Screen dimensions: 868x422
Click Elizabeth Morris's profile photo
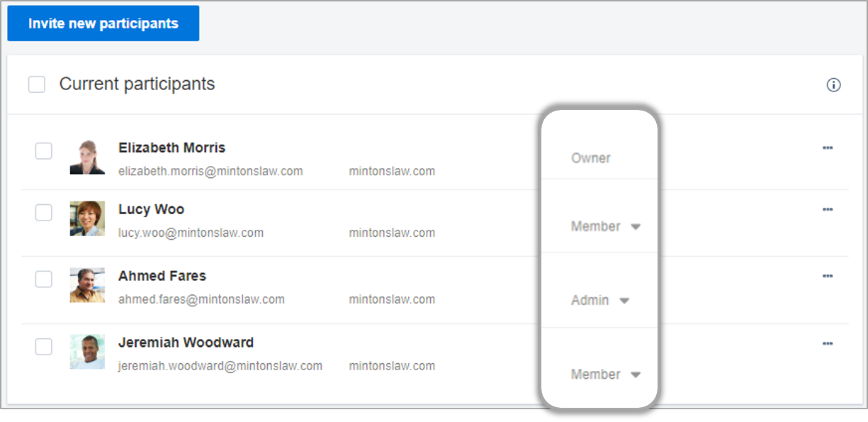point(87,157)
